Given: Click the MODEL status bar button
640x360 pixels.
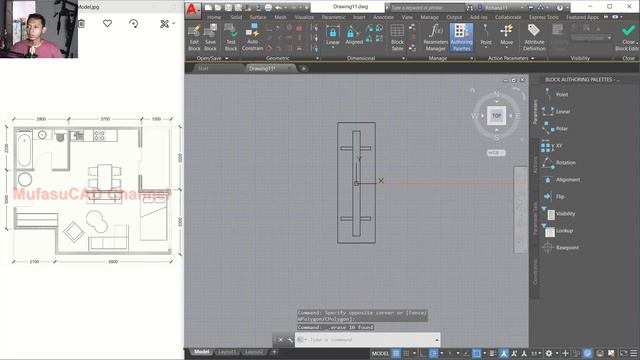Looking at the screenshot, I should [380, 353].
